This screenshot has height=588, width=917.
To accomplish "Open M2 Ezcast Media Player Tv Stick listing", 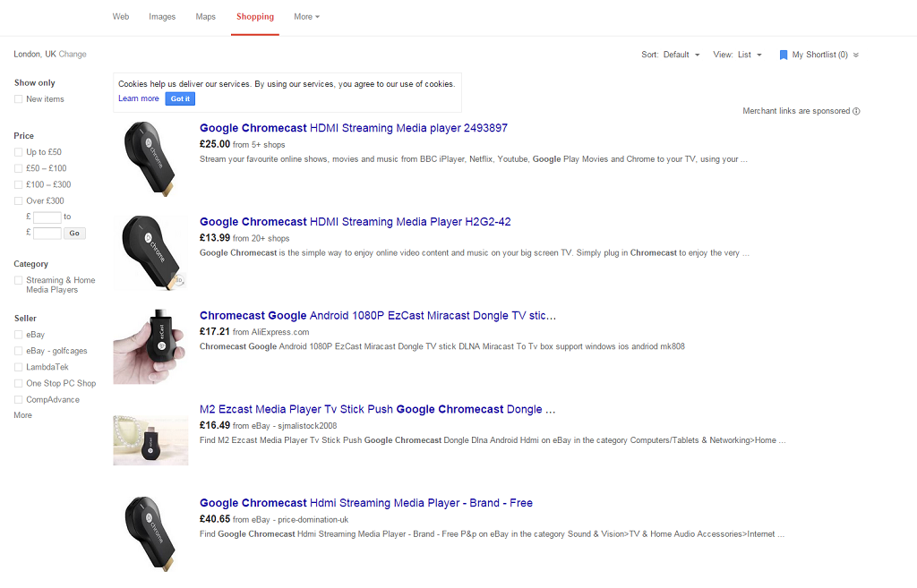I will point(377,410).
